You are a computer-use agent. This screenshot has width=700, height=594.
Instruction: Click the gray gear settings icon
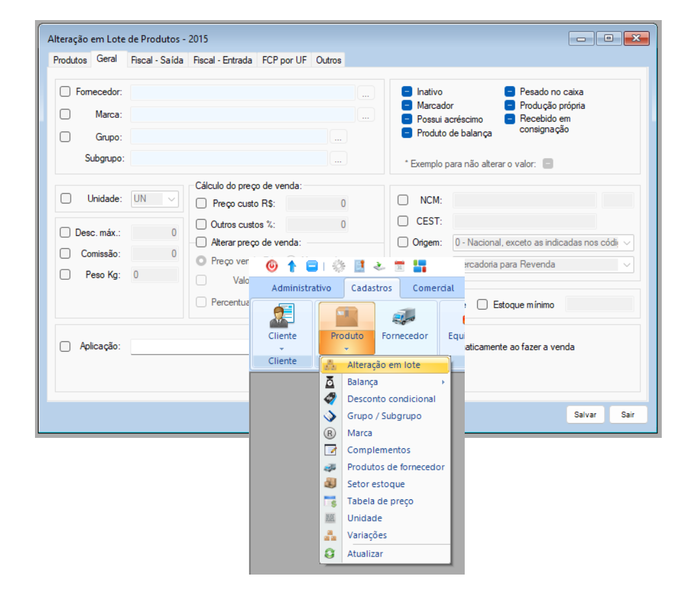(338, 266)
